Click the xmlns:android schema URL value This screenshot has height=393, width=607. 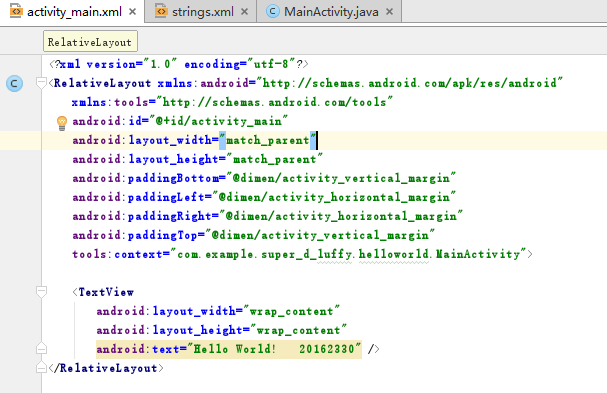412,83
